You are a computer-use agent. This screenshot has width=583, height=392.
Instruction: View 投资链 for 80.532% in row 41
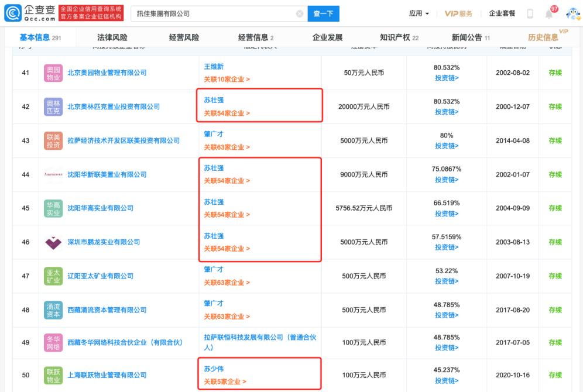[x=447, y=78]
